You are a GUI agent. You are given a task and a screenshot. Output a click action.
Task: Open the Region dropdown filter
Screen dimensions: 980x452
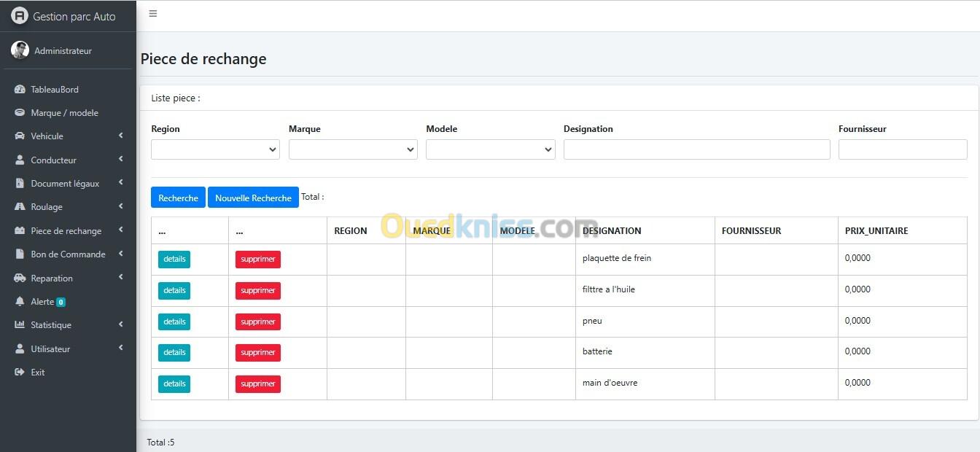pos(215,149)
